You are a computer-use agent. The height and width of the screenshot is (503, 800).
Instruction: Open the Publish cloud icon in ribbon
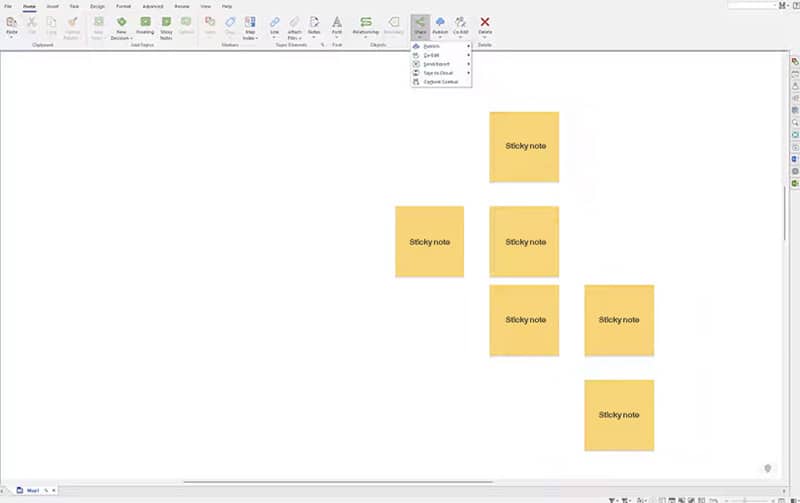(440, 21)
